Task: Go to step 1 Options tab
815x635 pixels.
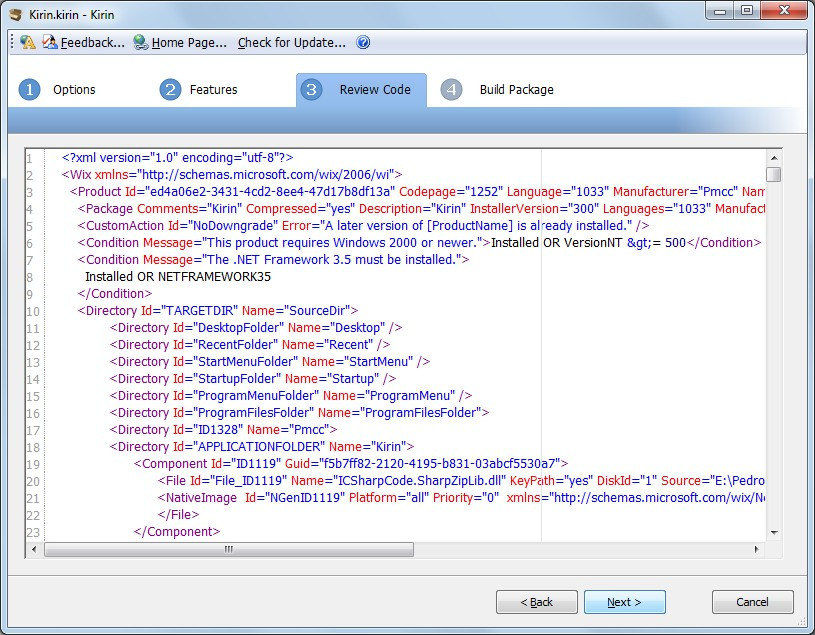Action: coord(74,89)
